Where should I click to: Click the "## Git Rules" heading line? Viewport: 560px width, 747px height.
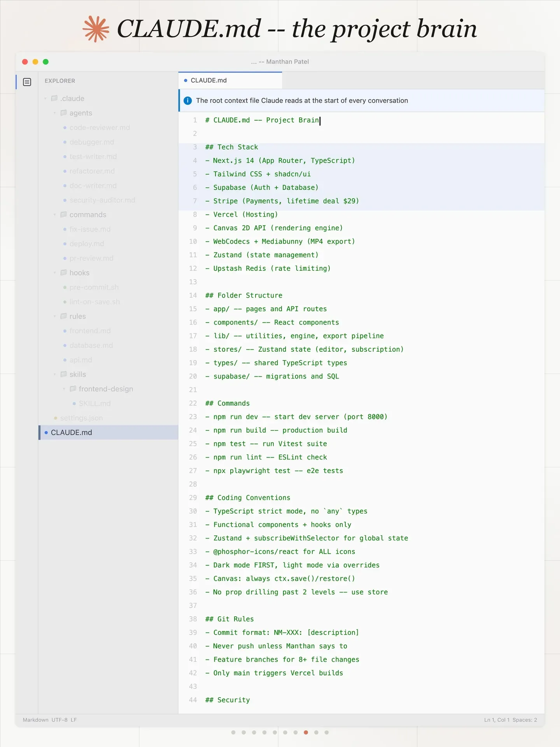pos(229,619)
